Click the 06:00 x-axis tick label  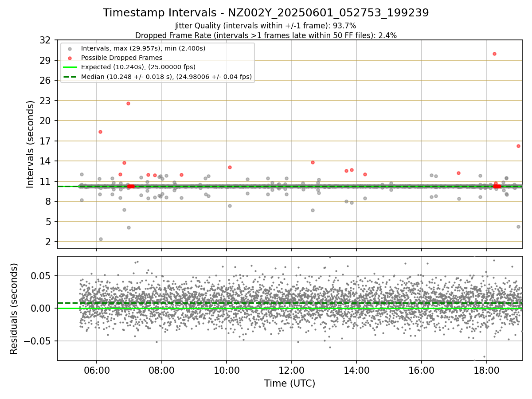(x=97, y=371)
